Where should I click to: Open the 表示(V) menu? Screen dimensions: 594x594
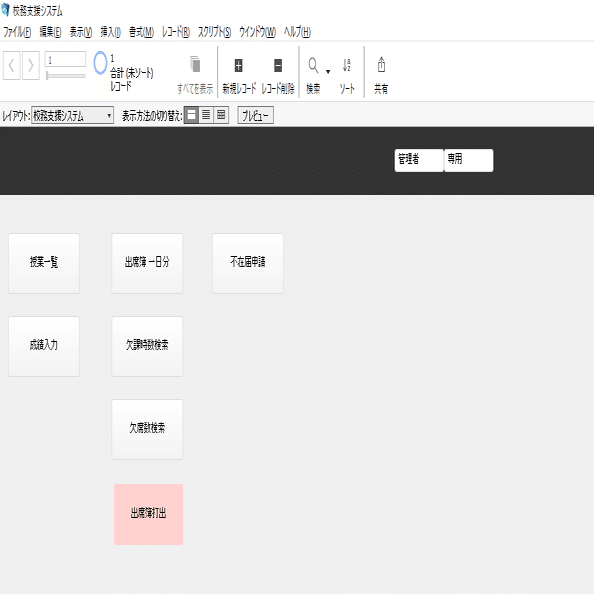pyautogui.click(x=81, y=32)
